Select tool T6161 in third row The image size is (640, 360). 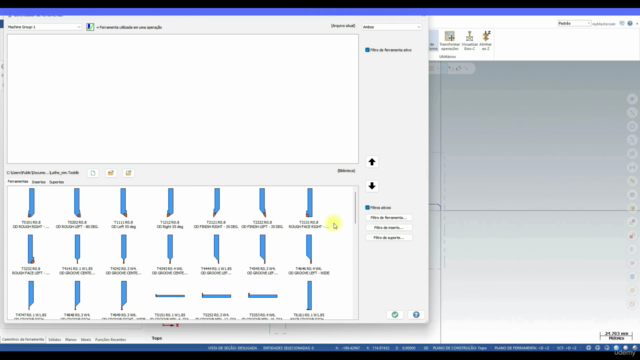pyautogui.click(x=309, y=300)
